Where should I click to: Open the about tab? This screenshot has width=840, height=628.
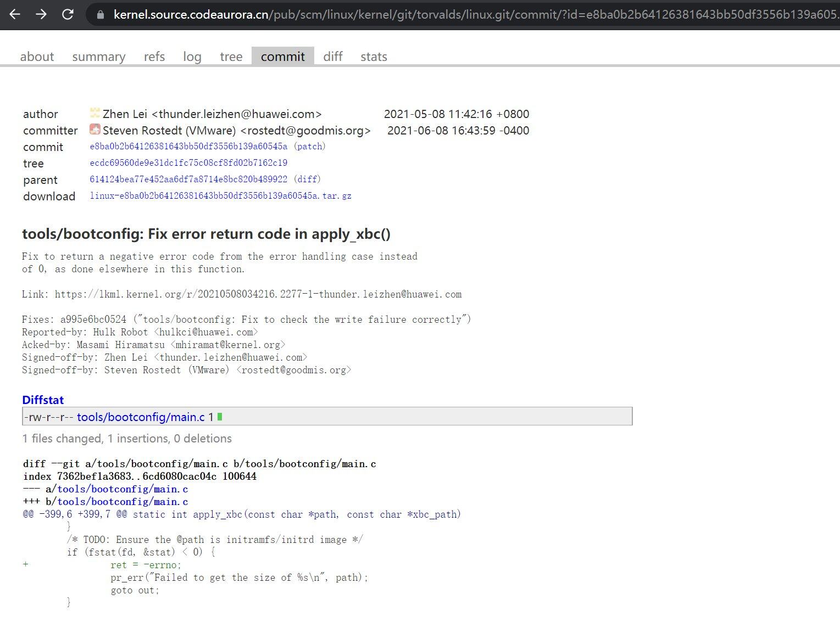coord(37,57)
